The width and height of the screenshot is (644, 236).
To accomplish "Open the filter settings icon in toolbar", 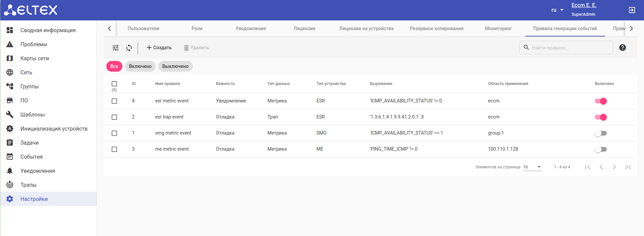I will point(116,48).
